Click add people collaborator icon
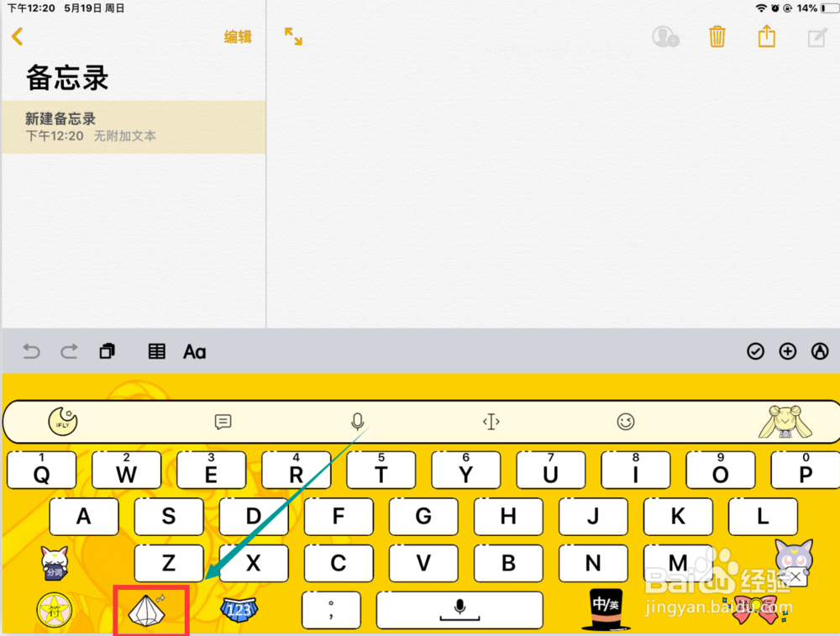 pyautogui.click(x=666, y=37)
